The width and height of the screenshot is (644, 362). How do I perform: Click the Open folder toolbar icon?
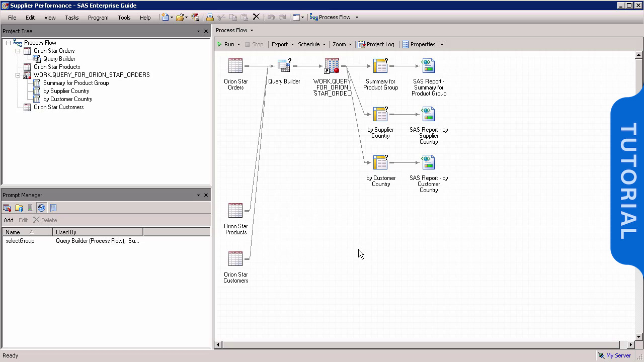pos(180,17)
